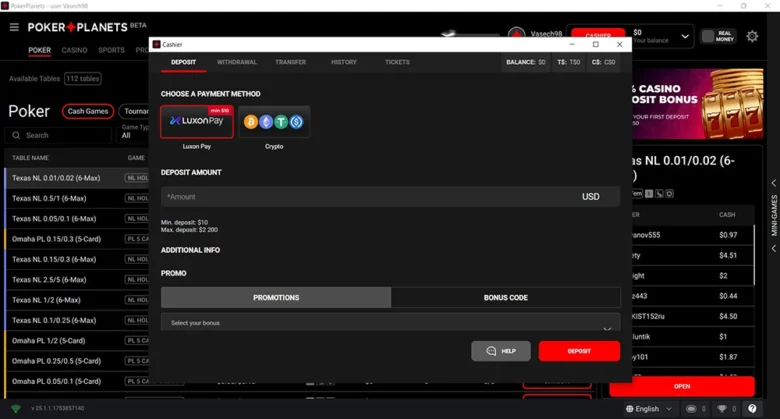Open the settings gear in PokerPlanets
The height and width of the screenshot is (419, 780).
[x=752, y=36]
